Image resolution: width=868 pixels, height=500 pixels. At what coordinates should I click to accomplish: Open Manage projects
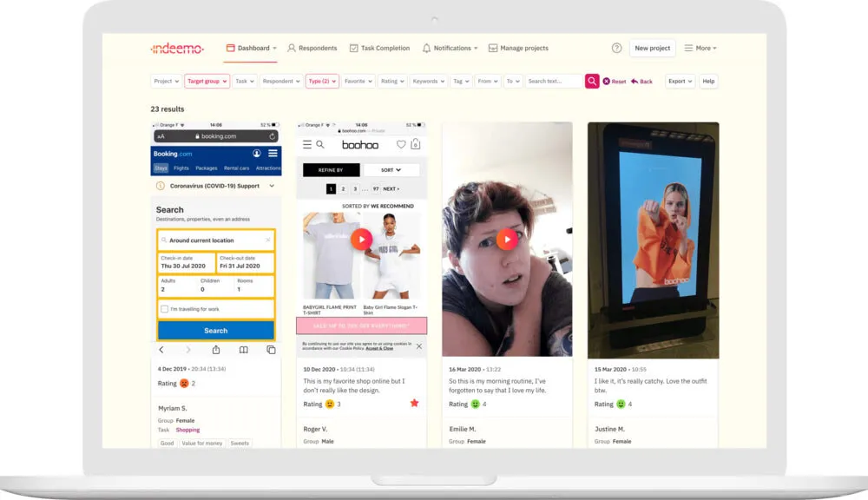coord(518,48)
